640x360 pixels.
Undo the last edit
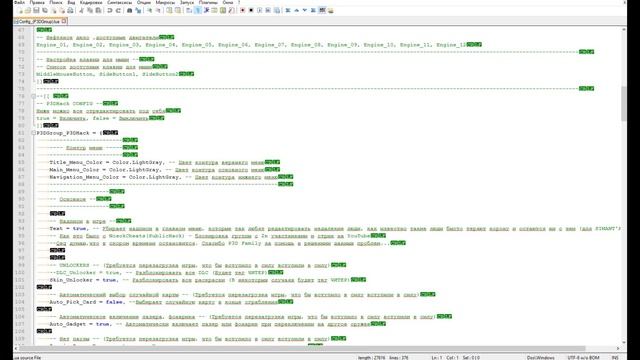tap(109, 10)
